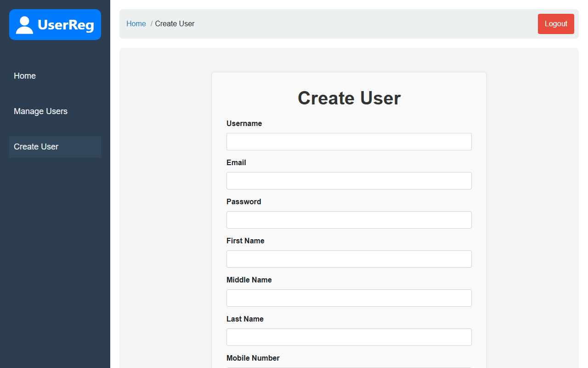This screenshot has height=368, width=588.
Task: Click the First Name label
Action: (245, 241)
